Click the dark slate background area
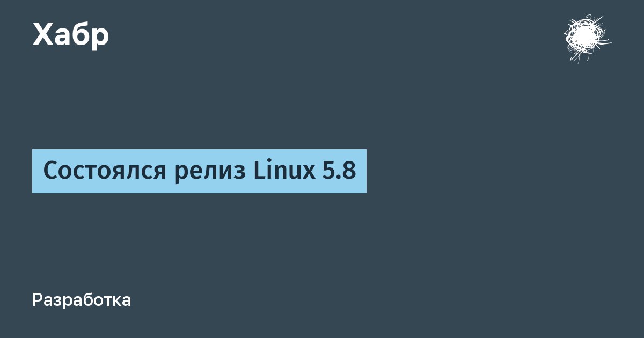The width and height of the screenshot is (644, 338). pyautogui.click(x=322, y=252)
